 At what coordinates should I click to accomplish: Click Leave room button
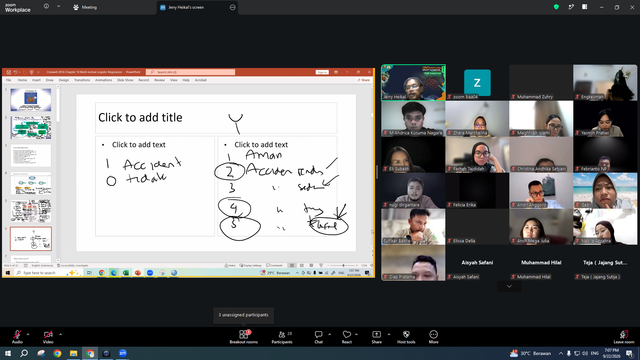tap(624, 337)
